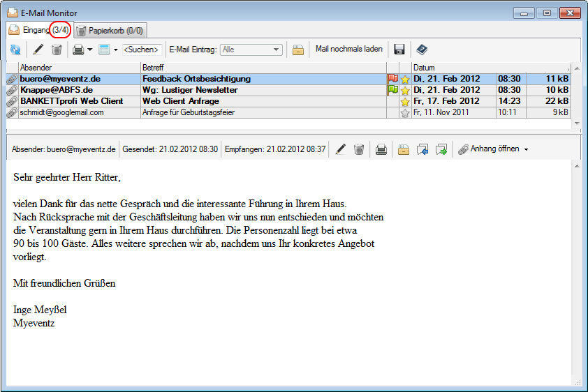Expand the table layout dropdown arrow
The image size is (588, 392).
coord(115,50)
